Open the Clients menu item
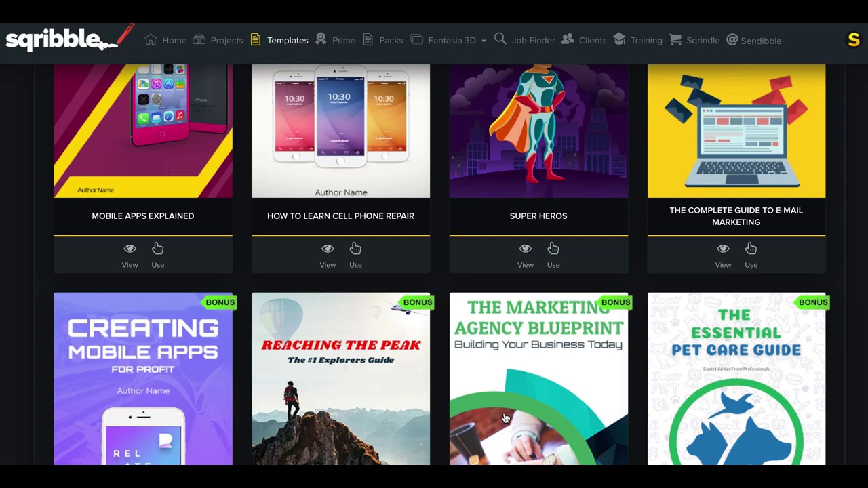Image resolution: width=868 pixels, height=488 pixels. click(593, 41)
